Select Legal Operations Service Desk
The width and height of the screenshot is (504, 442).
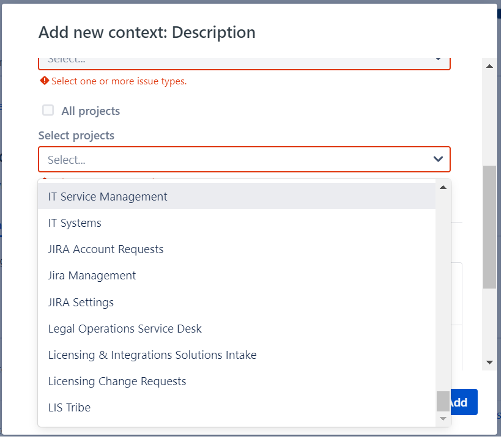(x=125, y=329)
